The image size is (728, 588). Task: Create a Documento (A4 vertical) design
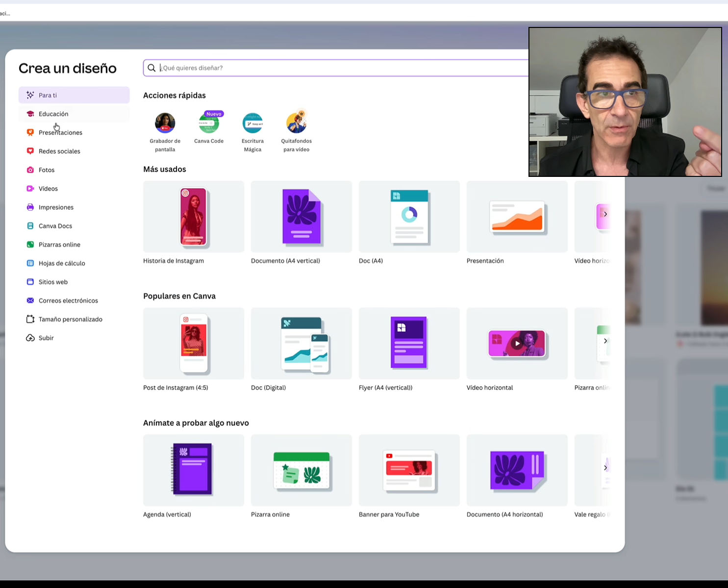(301, 217)
